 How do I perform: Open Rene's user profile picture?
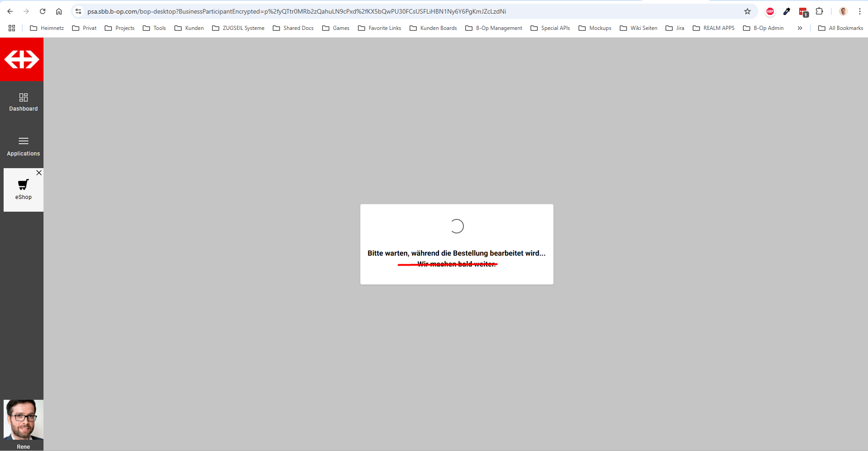click(23, 420)
